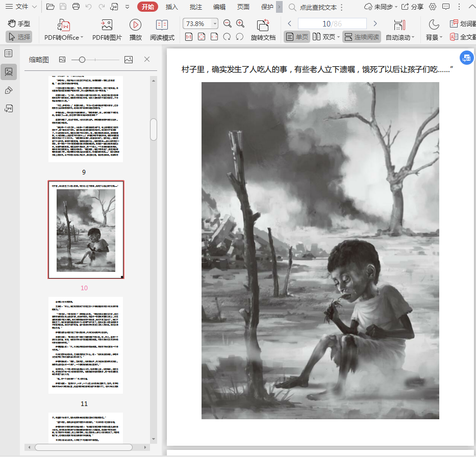476x457 pixels.
Task: Open the 未同步 cloud sync dropdown
Action: coord(381,7)
